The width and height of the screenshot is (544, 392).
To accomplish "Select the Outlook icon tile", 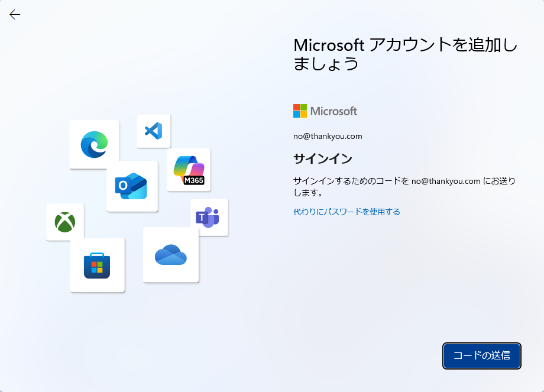I will pyautogui.click(x=132, y=186).
